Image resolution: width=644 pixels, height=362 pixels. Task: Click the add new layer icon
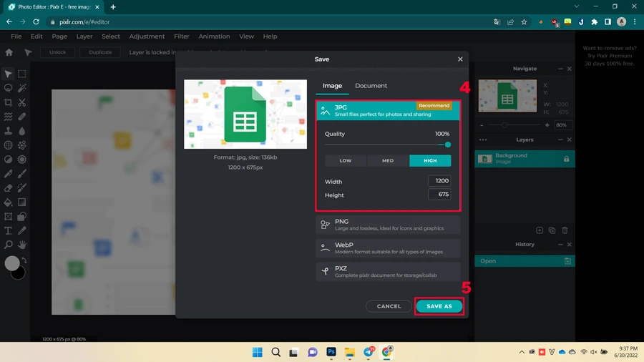tap(540, 230)
